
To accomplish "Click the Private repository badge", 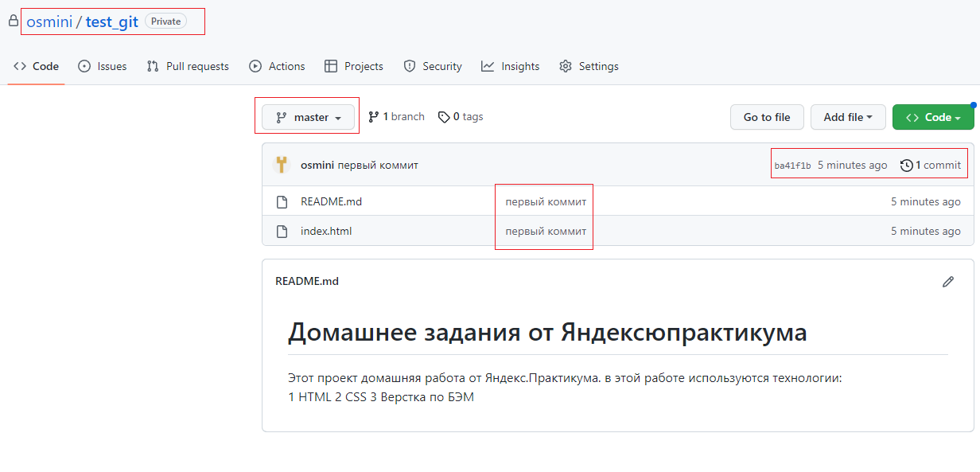I will [x=165, y=21].
